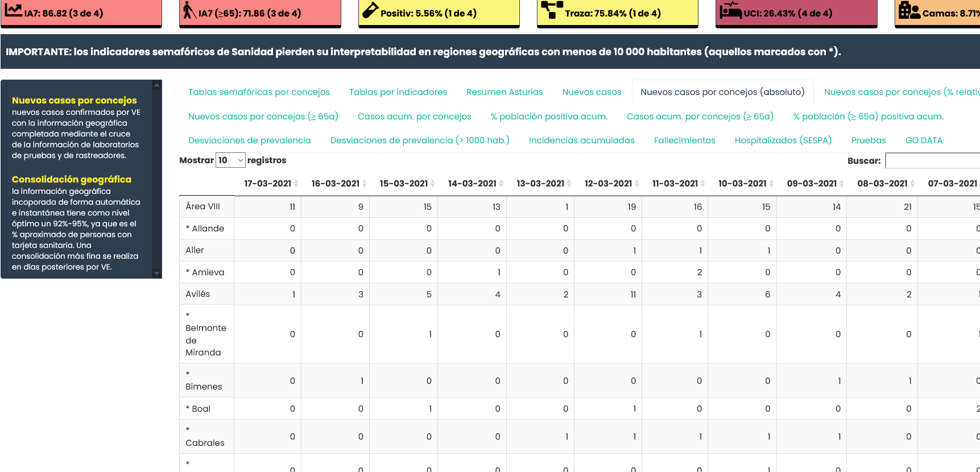Click the Aller row label
The width and height of the screenshot is (980, 472).
[x=195, y=250]
